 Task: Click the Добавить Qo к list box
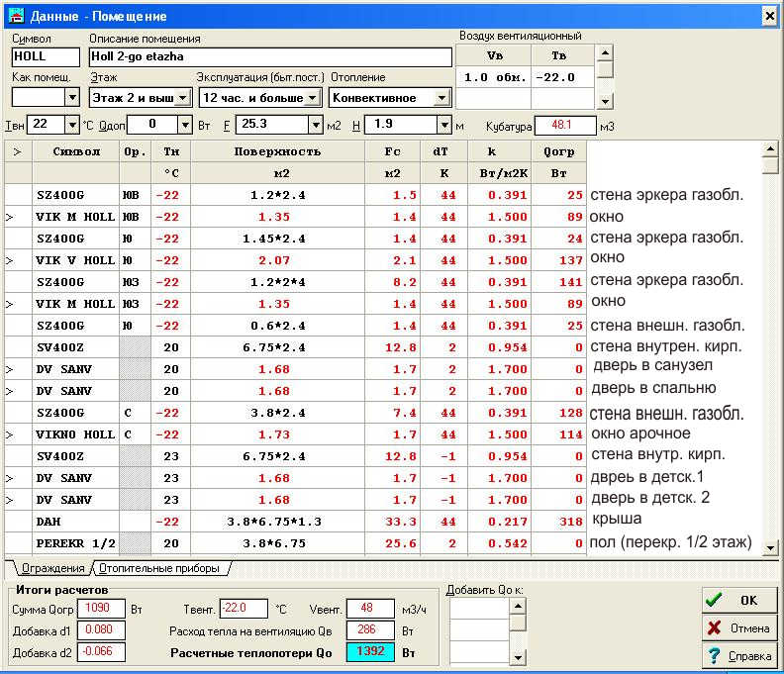(479, 632)
